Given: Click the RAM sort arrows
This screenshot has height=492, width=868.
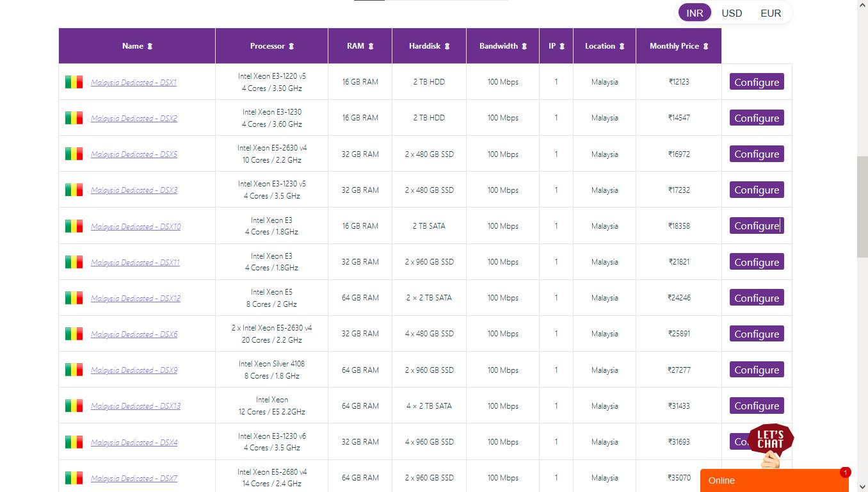Looking at the screenshot, I should [371, 46].
